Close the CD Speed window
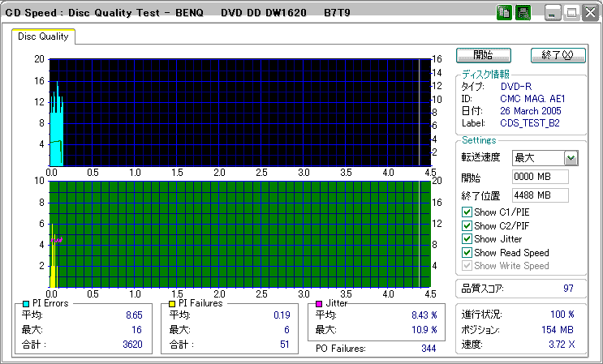The width and height of the screenshot is (603, 364). tap(590, 13)
